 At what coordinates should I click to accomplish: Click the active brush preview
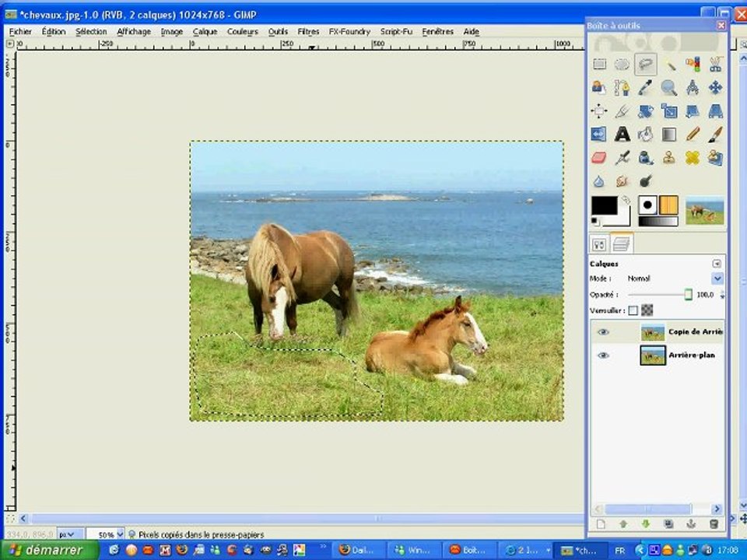647,205
